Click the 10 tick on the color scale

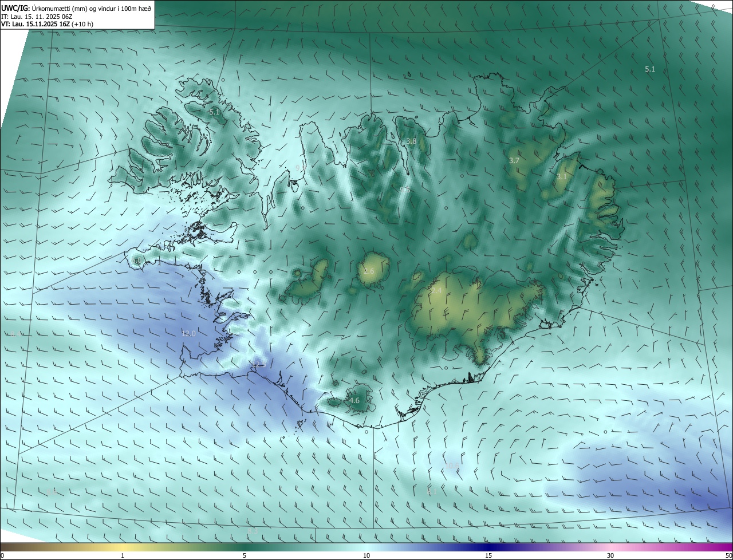(366, 555)
